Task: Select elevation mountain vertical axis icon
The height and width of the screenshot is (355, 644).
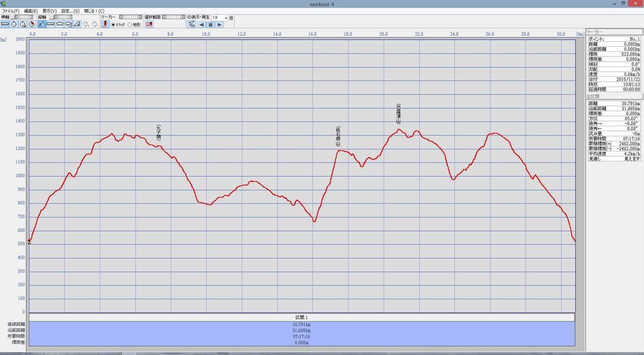Action: pos(42,24)
